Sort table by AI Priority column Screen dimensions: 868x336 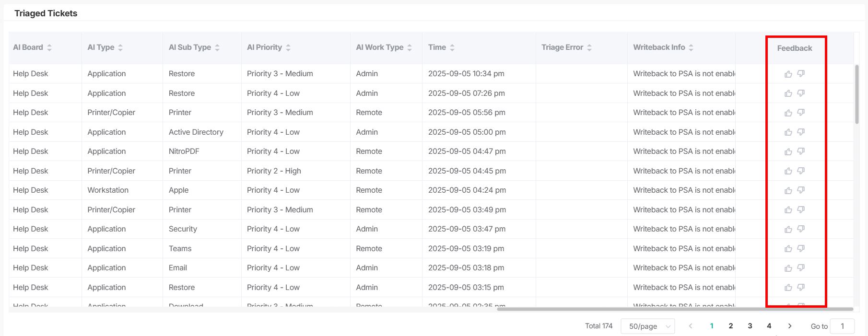pos(288,47)
